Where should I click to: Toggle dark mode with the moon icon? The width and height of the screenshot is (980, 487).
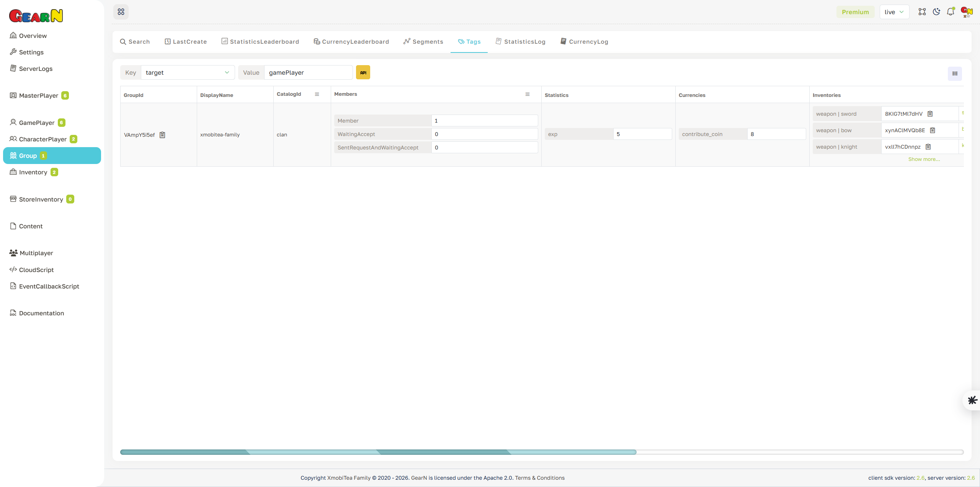click(936, 11)
